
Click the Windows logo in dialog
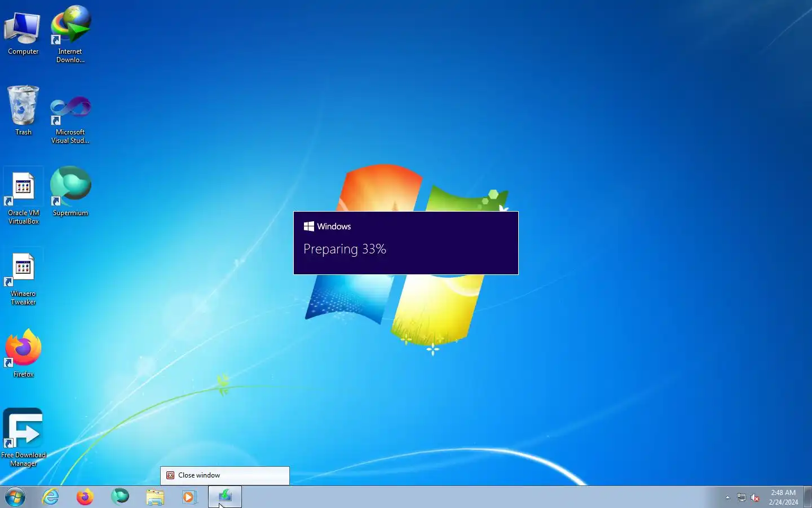pyautogui.click(x=309, y=226)
